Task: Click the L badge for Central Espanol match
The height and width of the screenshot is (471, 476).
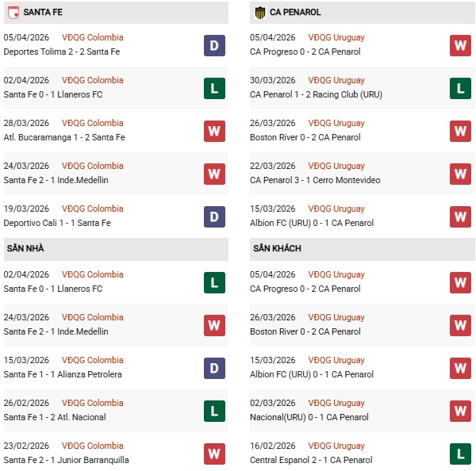Action: click(x=460, y=454)
